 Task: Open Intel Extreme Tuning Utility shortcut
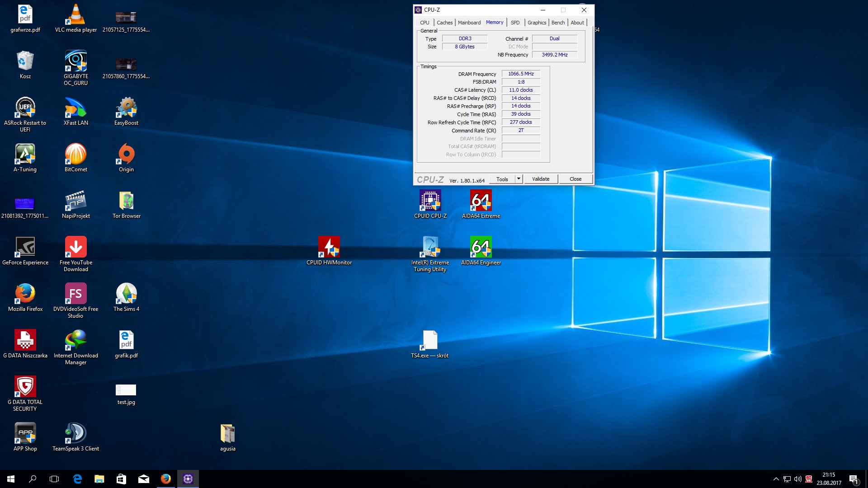point(430,247)
